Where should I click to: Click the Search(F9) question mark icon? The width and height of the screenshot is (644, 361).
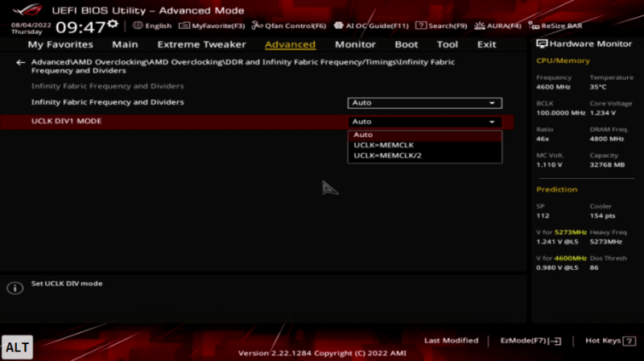pyautogui.click(x=420, y=26)
